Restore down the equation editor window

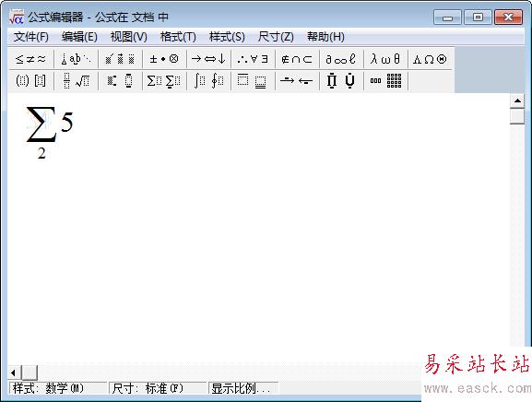[478, 18]
